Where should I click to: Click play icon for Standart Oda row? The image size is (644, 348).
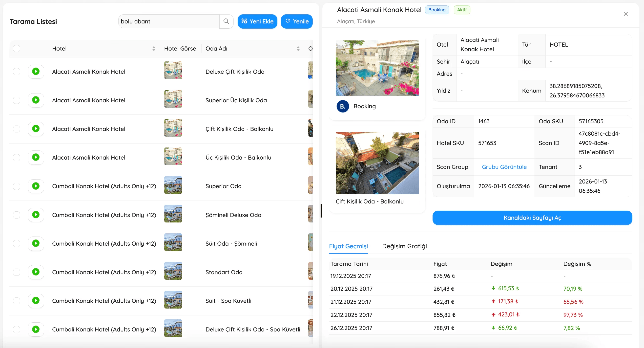[36, 272]
